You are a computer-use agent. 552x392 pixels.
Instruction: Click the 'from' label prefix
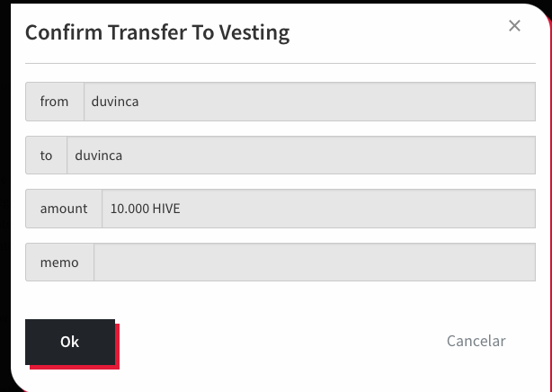coord(55,102)
